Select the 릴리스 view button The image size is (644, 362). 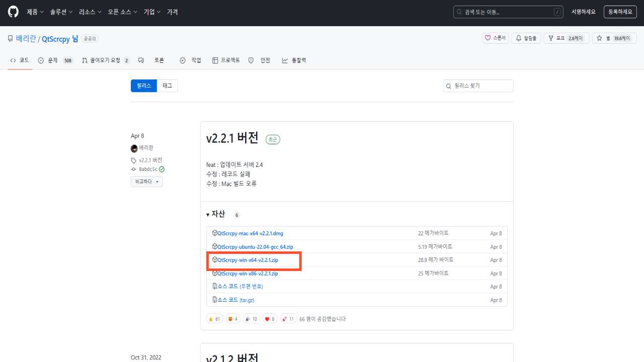tap(144, 86)
